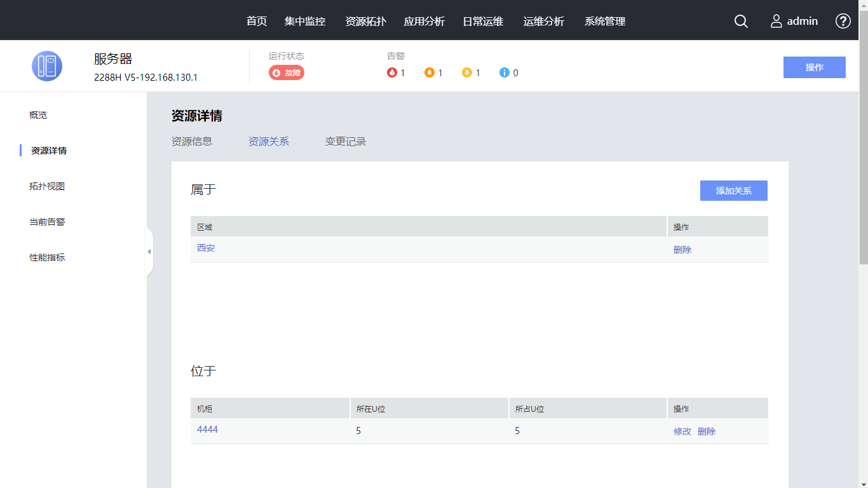
Task: Click the help question mark icon
Action: (x=843, y=21)
